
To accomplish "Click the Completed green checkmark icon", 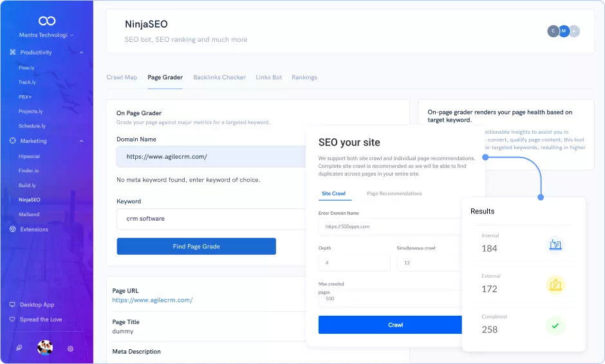I will pos(555,326).
